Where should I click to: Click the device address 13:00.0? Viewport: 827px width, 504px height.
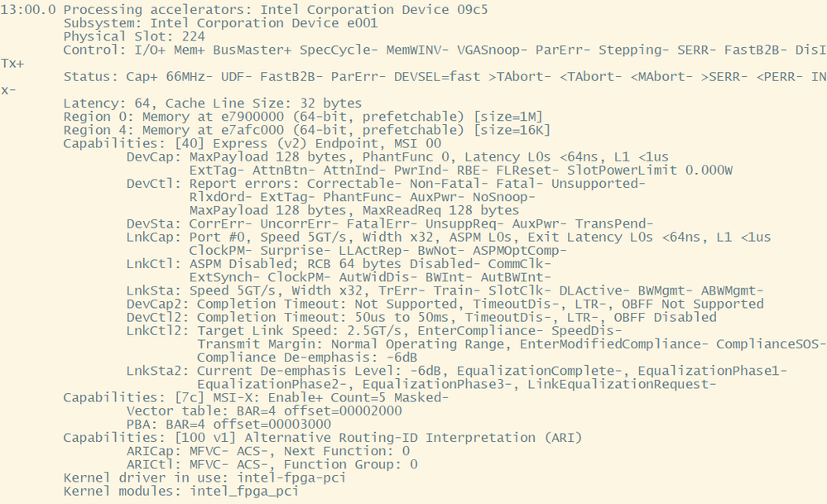[29, 10]
